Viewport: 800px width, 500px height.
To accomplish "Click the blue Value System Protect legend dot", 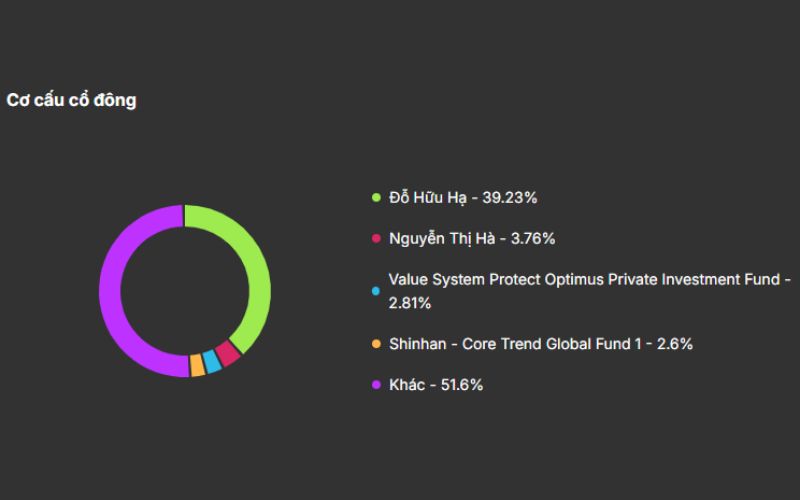I will coord(377,291).
